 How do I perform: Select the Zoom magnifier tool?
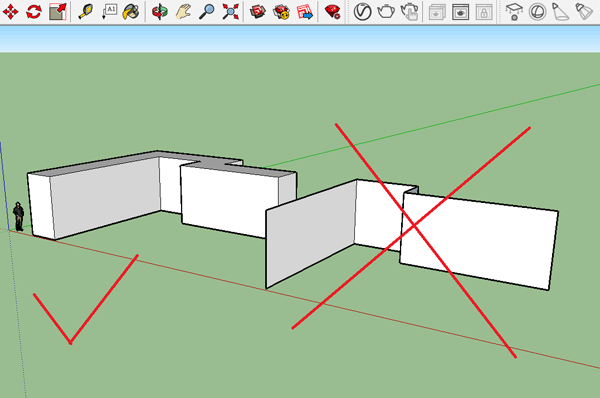point(207,12)
